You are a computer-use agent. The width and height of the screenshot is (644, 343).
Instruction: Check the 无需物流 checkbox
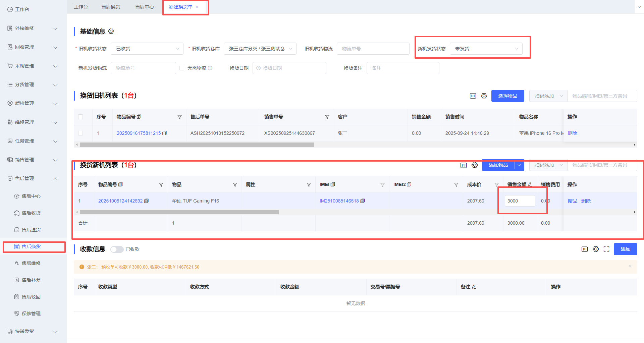(182, 68)
